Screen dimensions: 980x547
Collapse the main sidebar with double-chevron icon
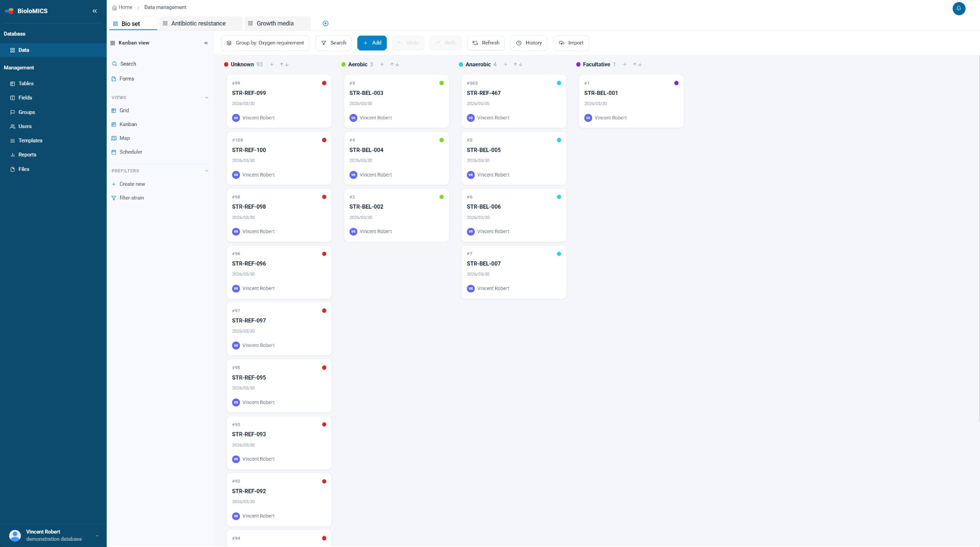(94, 11)
